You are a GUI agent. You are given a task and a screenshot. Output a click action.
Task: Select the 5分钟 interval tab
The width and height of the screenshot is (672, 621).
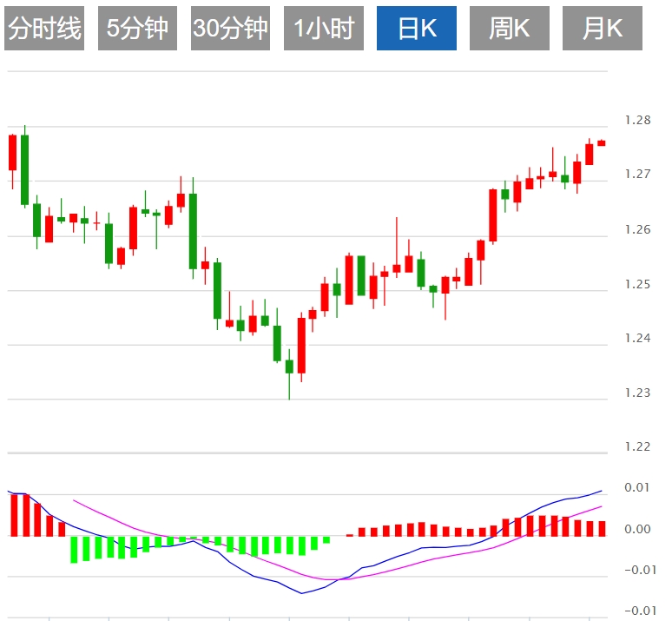[137, 29]
